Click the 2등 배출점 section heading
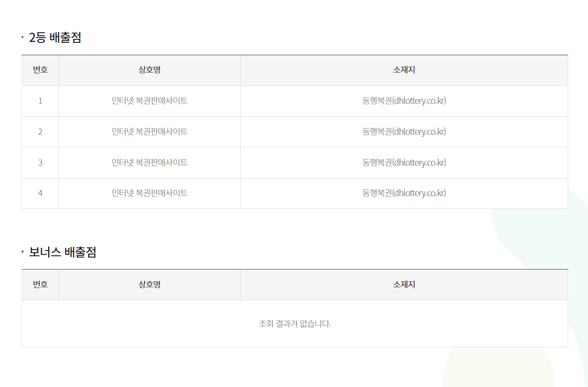588x387 pixels. [x=55, y=38]
